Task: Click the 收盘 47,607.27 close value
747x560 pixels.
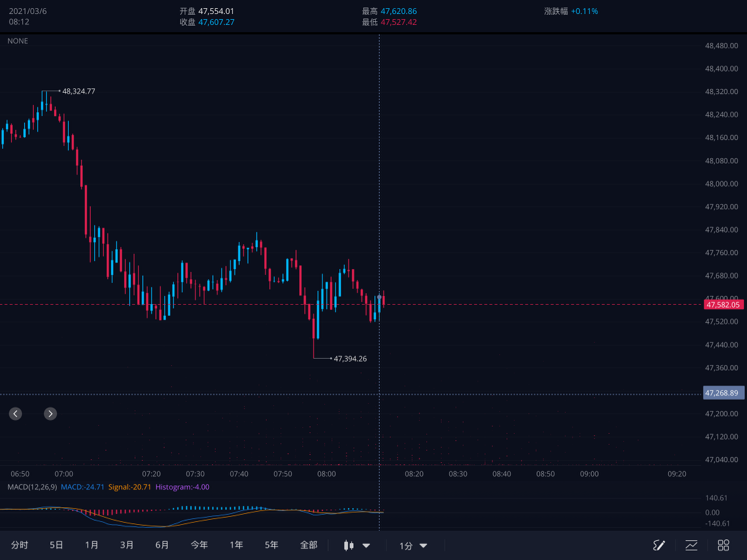Action: click(207, 22)
